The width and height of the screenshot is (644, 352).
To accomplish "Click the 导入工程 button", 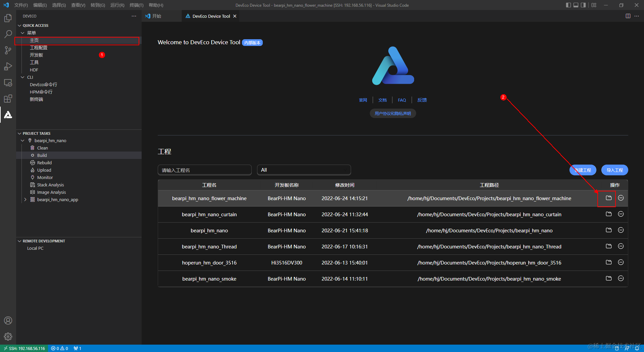I will (x=615, y=170).
